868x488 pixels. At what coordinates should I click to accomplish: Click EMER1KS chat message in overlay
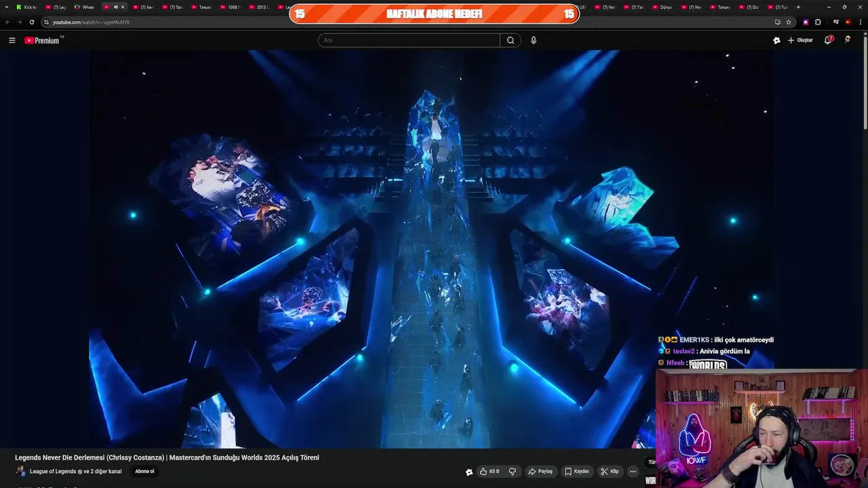click(x=716, y=340)
